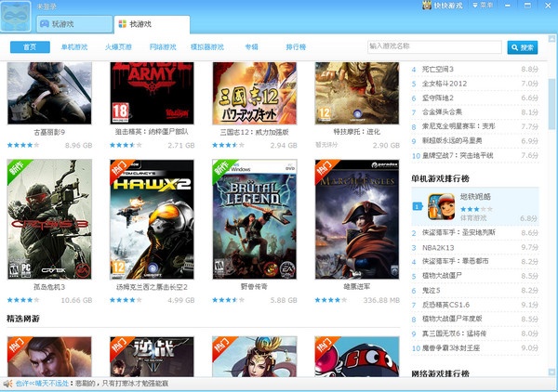
Task: Open the 模拟器游戏 category
Action: click(207, 47)
